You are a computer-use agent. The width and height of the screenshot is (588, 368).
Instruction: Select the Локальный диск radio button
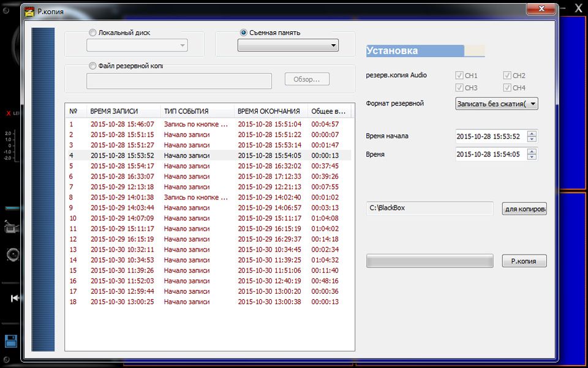tap(92, 33)
